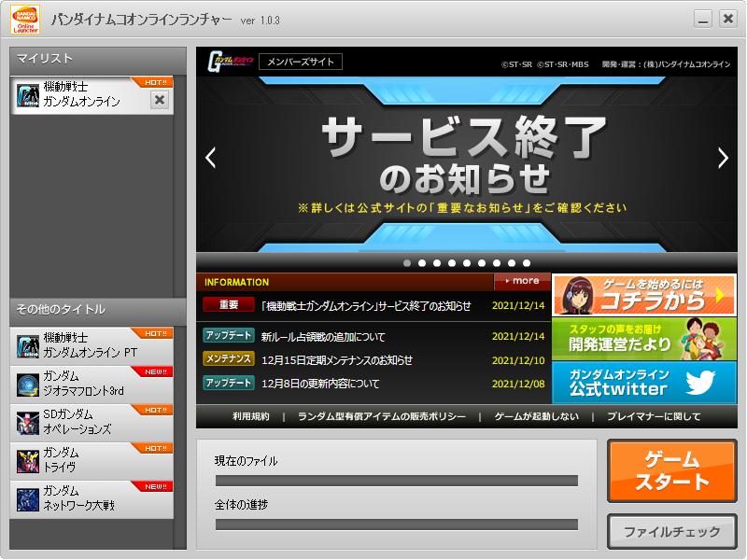Click the Gundam Online icon in My List

coord(28,95)
